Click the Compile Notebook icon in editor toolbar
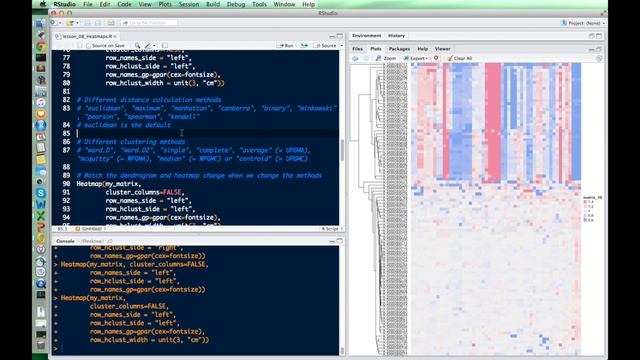Screen dimensions: 640x360 coord(164,46)
